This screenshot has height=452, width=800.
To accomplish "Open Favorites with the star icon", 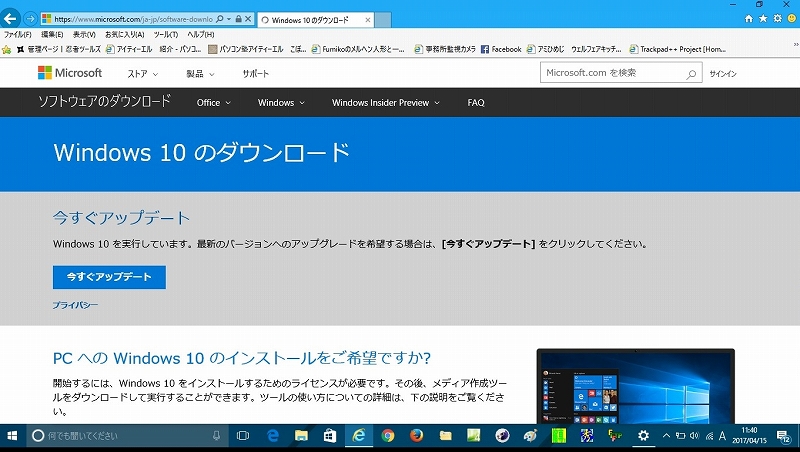I will tap(763, 18).
